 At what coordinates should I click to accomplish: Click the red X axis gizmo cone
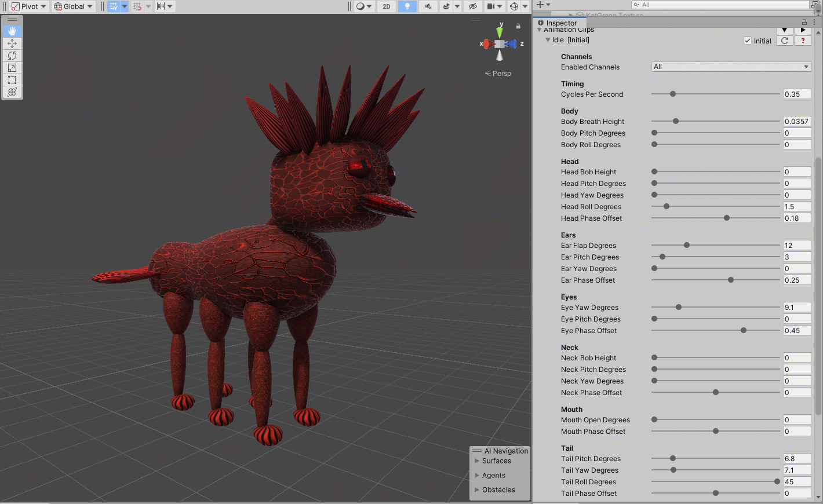[489, 44]
